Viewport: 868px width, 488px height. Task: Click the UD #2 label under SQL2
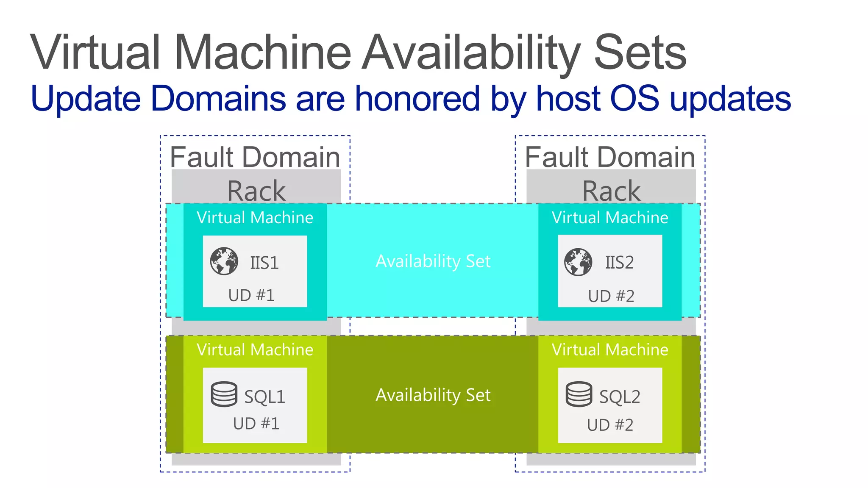pyautogui.click(x=610, y=425)
